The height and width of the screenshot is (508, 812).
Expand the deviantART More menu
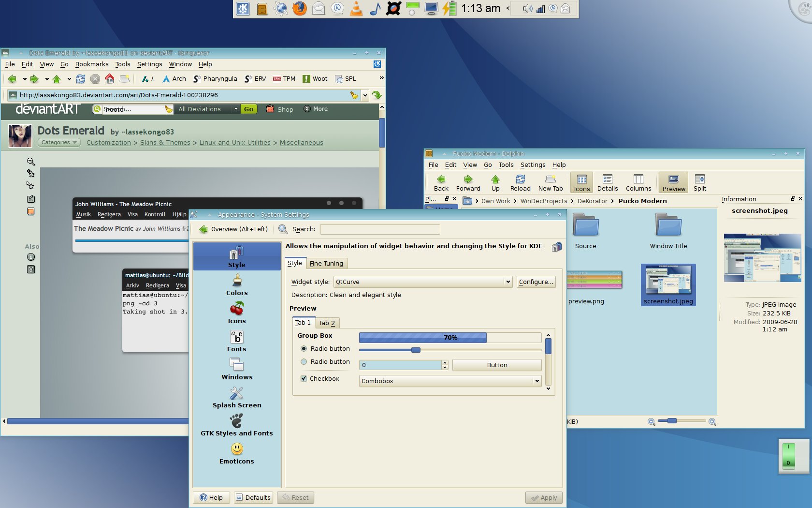point(316,109)
